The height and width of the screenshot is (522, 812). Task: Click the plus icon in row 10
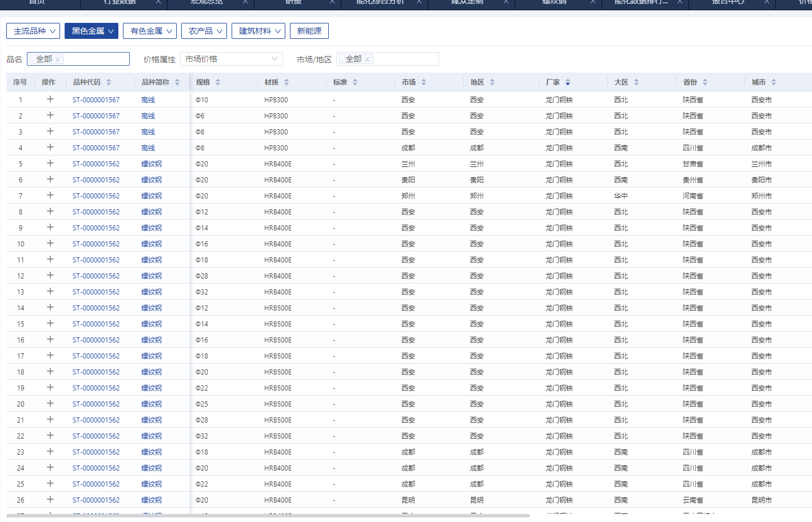[50, 244]
